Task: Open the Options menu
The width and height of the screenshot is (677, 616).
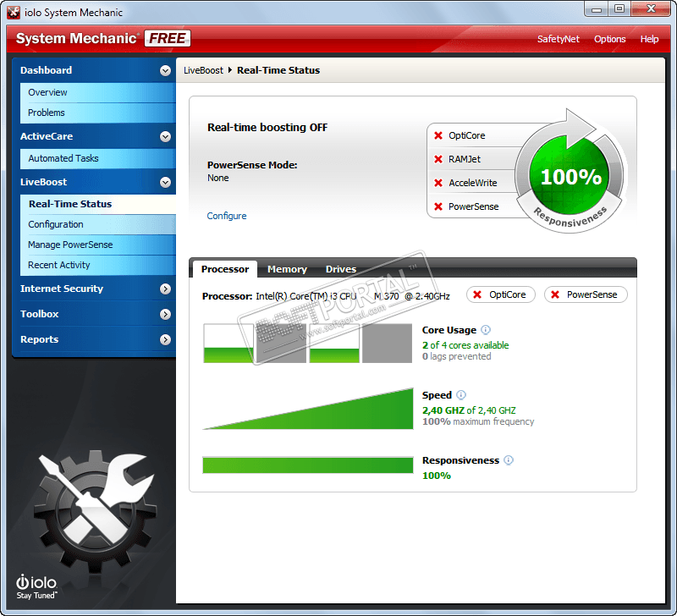Action: click(609, 39)
